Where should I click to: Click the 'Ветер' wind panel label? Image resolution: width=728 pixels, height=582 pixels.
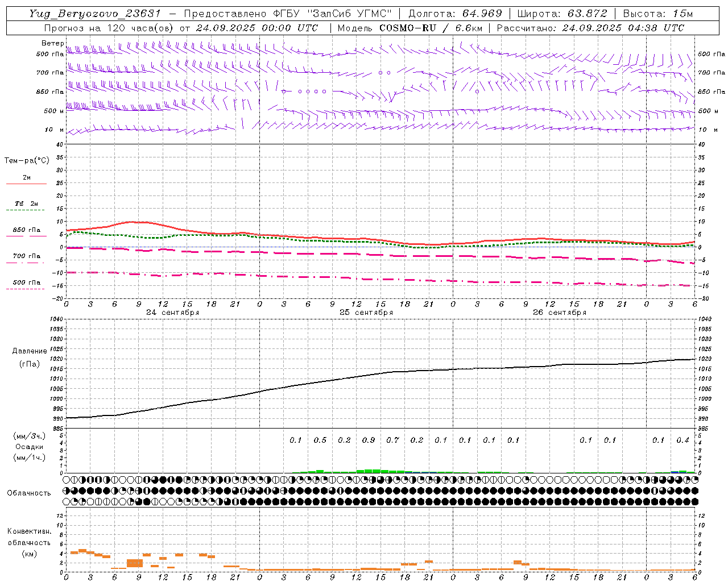53,43
